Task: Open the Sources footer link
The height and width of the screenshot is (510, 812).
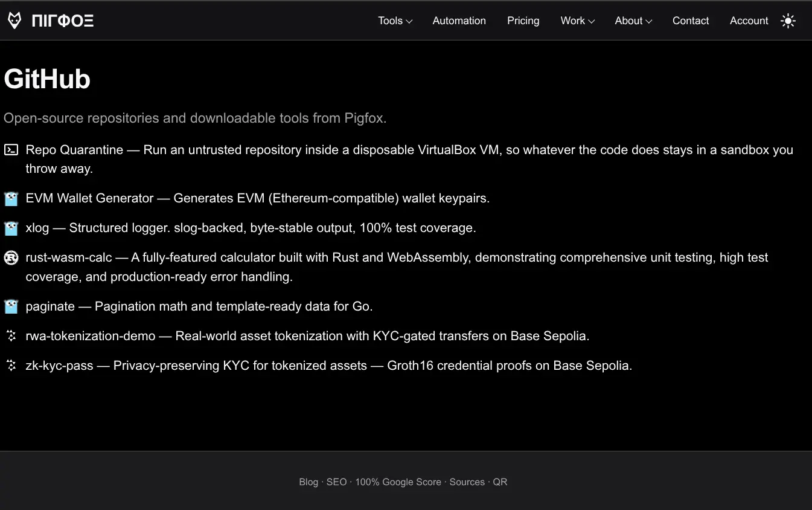Action: click(x=467, y=482)
